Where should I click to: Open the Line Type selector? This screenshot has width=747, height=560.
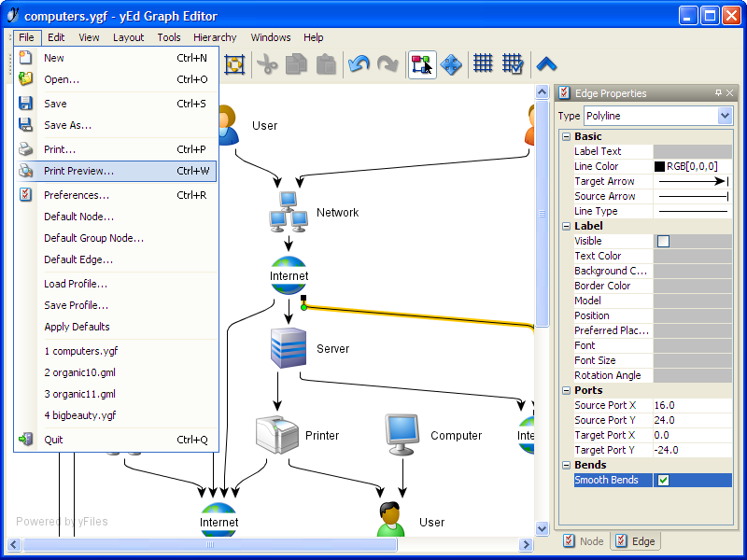tap(693, 211)
